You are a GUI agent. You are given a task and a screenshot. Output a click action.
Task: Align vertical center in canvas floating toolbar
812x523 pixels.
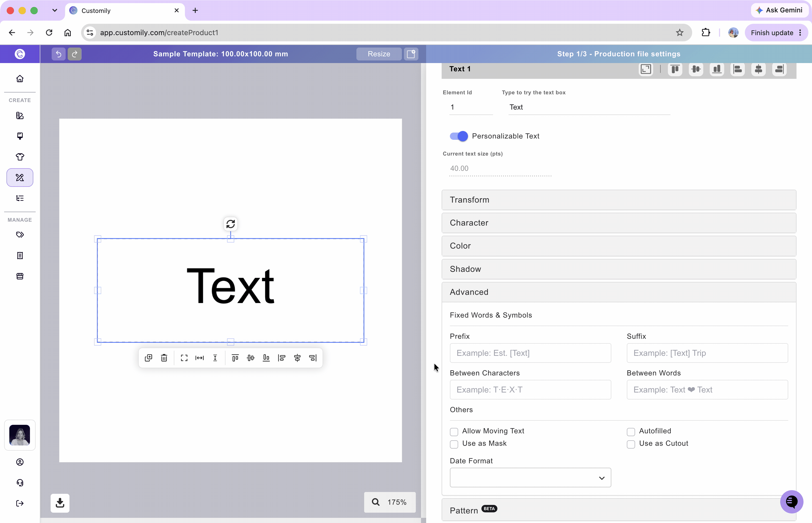click(x=251, y=358)
